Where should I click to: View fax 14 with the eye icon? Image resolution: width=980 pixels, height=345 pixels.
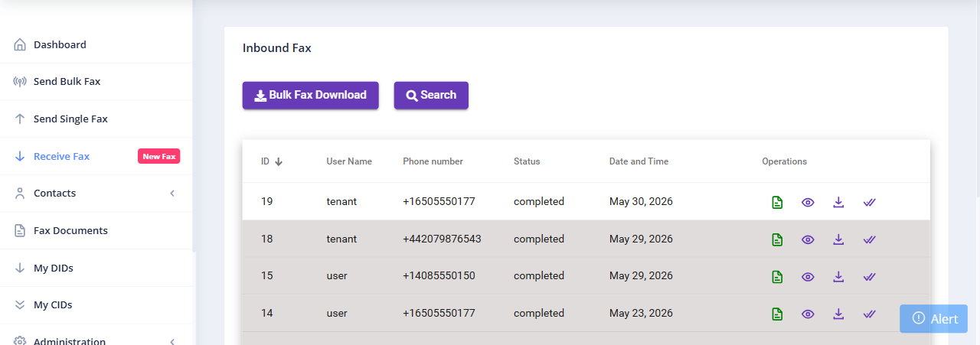click(808, 314)
